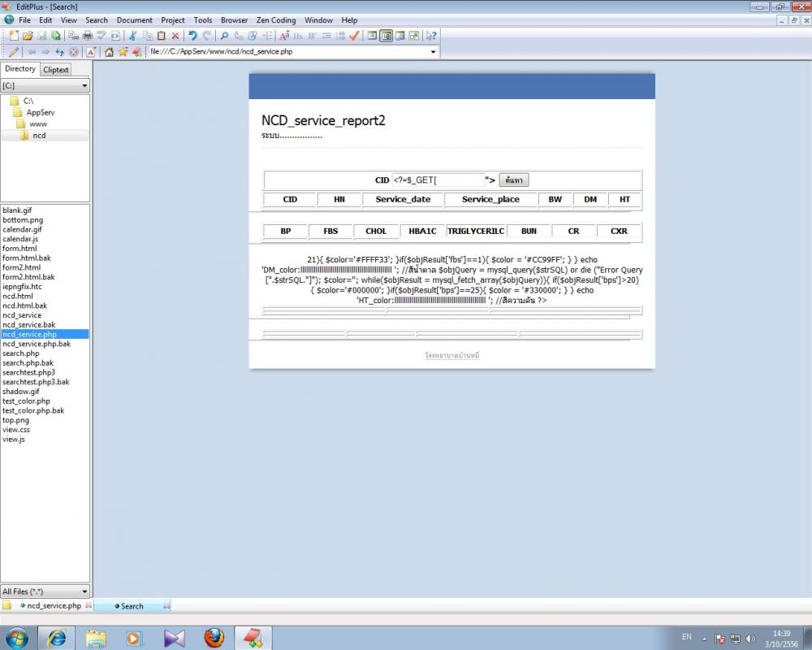The image size is (812, 650).
Task: Switch to the Cliptext tab
Action: (x=55, y=69)
